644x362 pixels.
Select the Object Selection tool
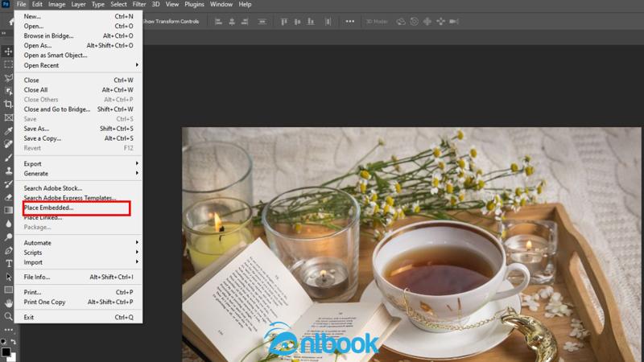[x=8, y=91]
